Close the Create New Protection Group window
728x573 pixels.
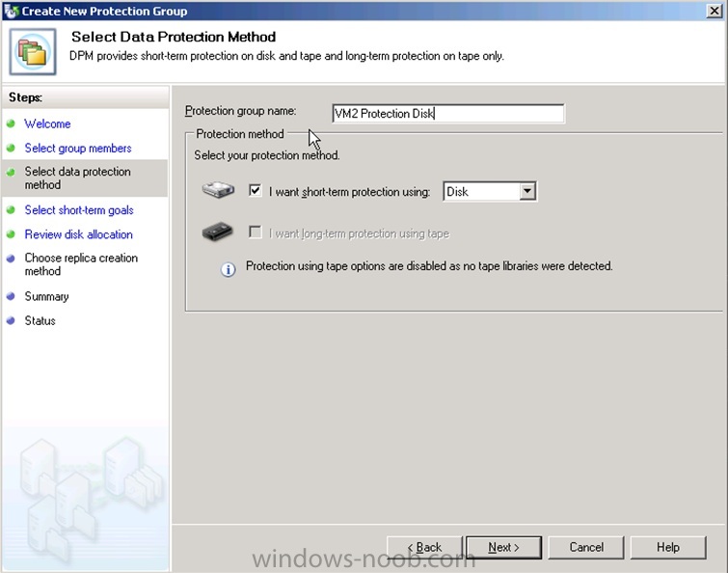click(715, 11)
